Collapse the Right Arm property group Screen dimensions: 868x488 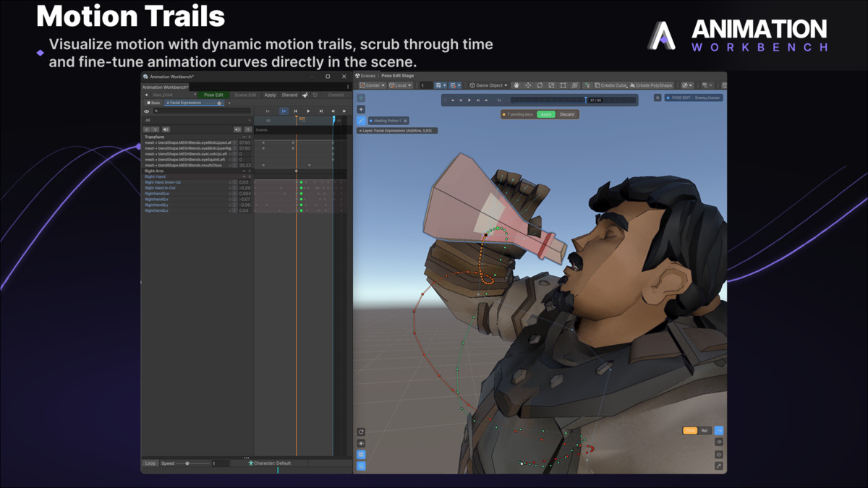244,171
